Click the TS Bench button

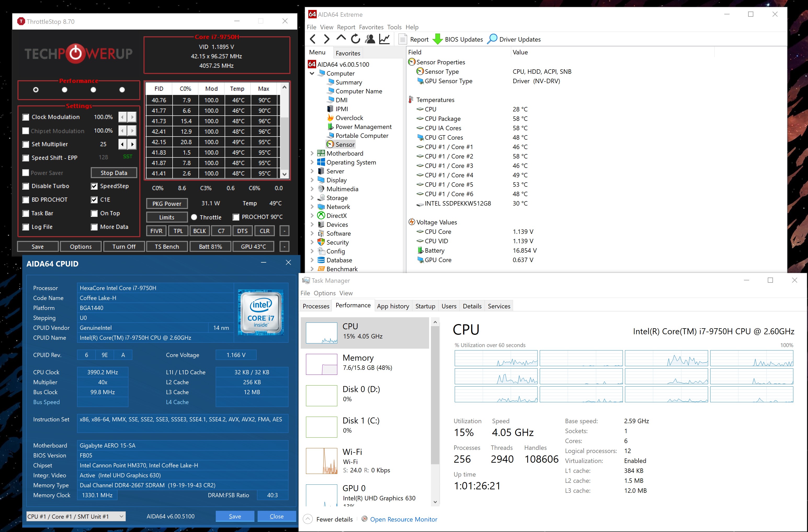click(167, 246)
